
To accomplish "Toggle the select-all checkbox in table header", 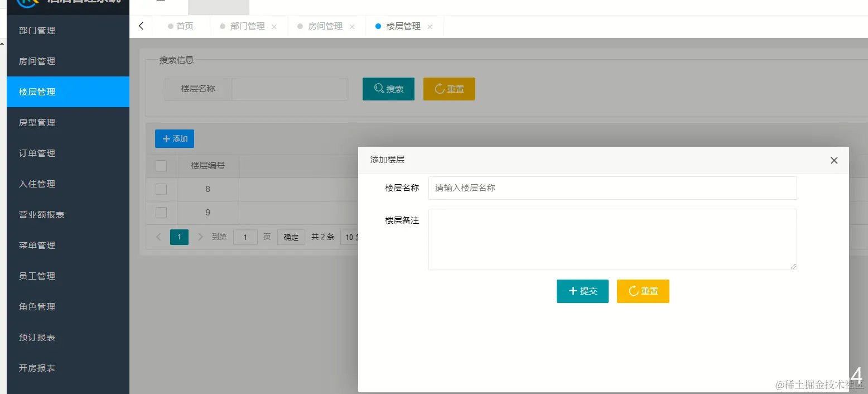I will [161, 166].
